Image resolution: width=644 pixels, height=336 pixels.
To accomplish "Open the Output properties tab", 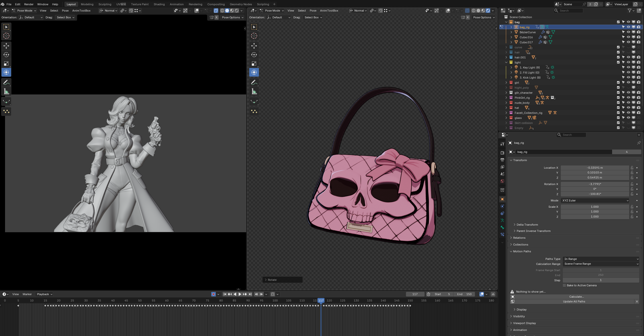I will pyautogui.click(x=502, y=160).
